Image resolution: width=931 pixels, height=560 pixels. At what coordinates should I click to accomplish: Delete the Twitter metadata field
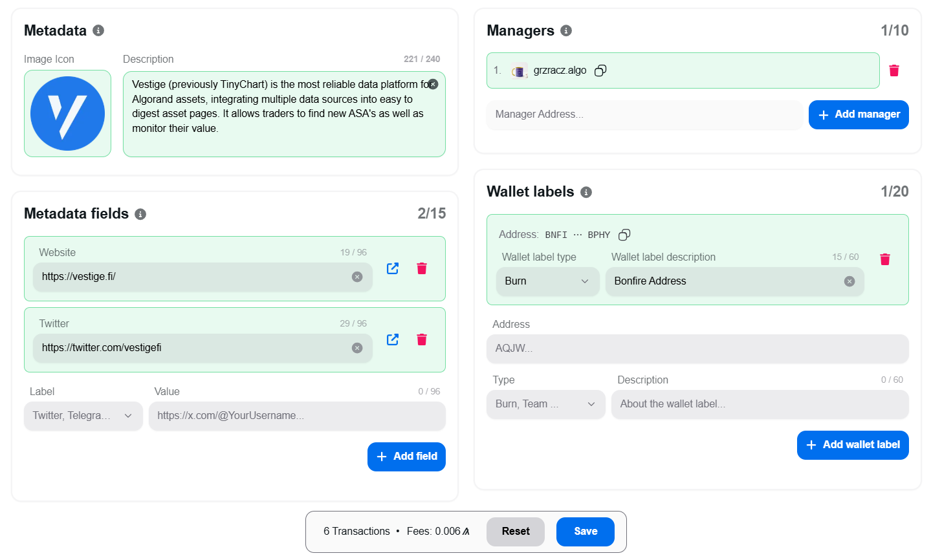pyautogui.click(x=422, y=339)
